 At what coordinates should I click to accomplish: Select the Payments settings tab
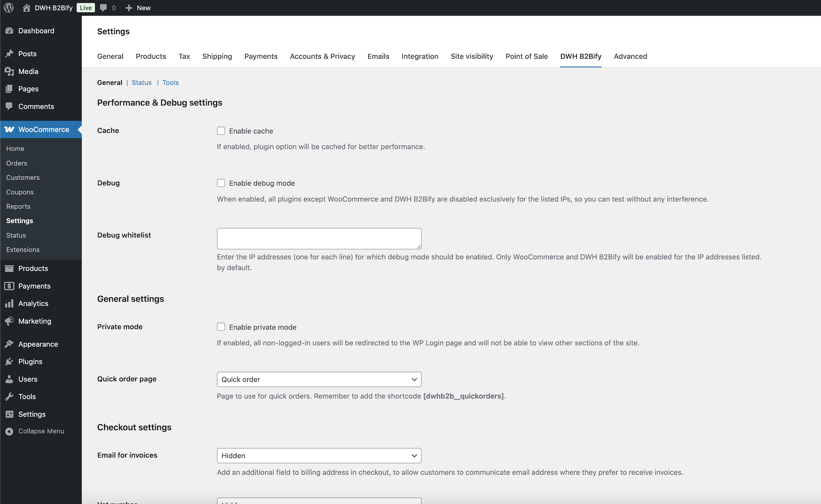(x=261, y=56)
